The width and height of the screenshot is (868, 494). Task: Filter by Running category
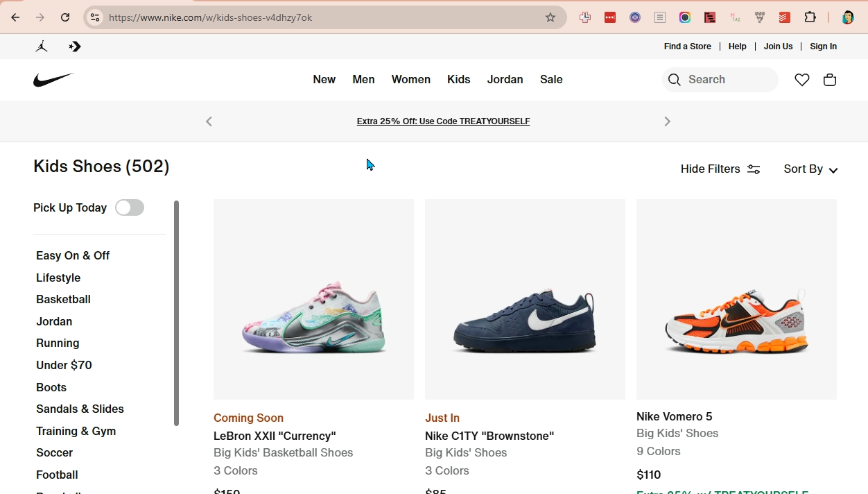[x=58, y=343]
